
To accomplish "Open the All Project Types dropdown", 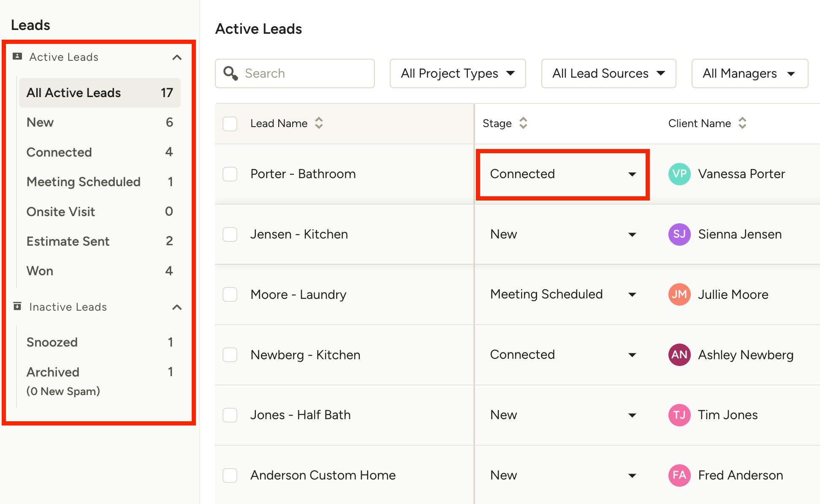I will point(458,73).
